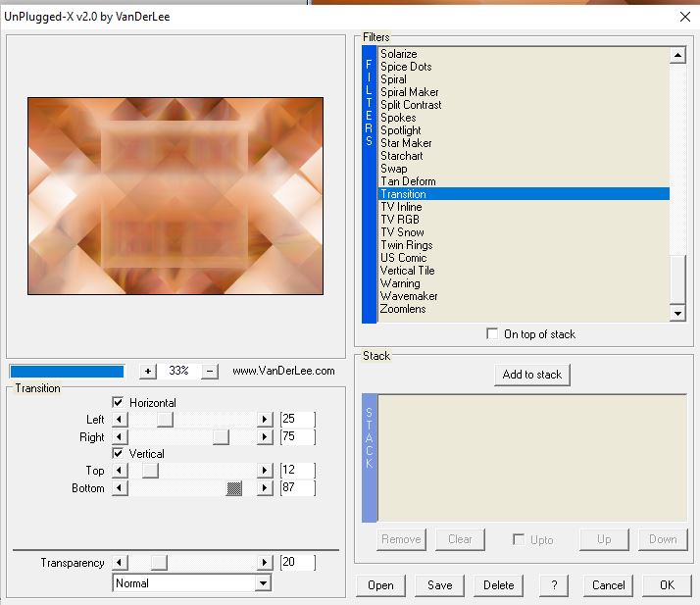Viewport: 700px width, 605px height.
Task: Select the Vertical Tile filter
Action: [x=524, y=271]
